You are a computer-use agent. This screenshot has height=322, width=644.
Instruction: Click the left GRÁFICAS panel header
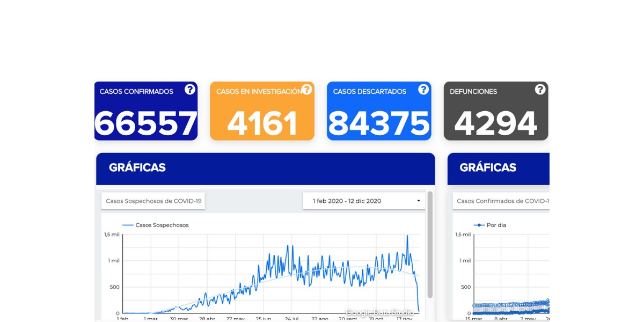pyautogui.click(x=265, y=168)
